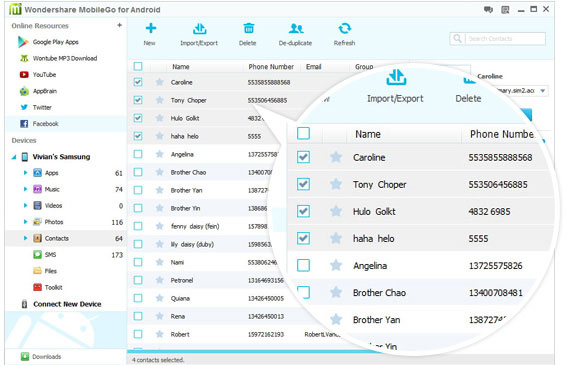The width and height of the screenshot is (570, 365).
Task: Expand the Apps tree node
Action: coord(25,173)
